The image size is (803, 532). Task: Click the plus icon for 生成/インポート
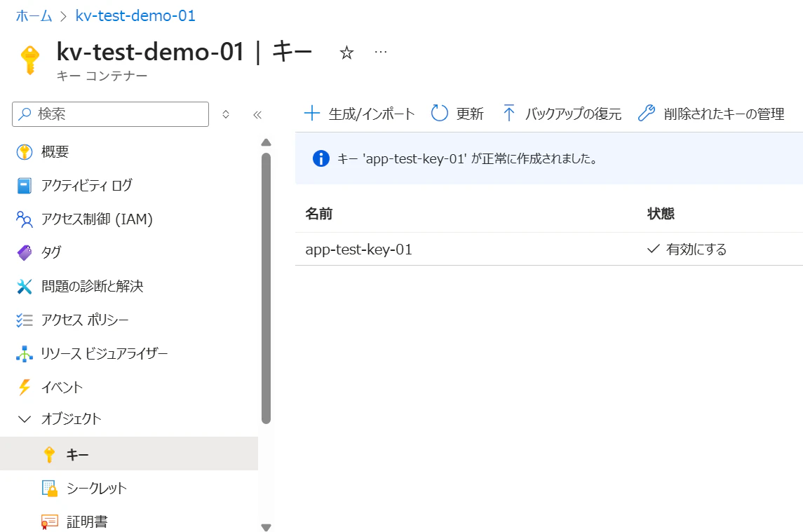pos(312,113)
